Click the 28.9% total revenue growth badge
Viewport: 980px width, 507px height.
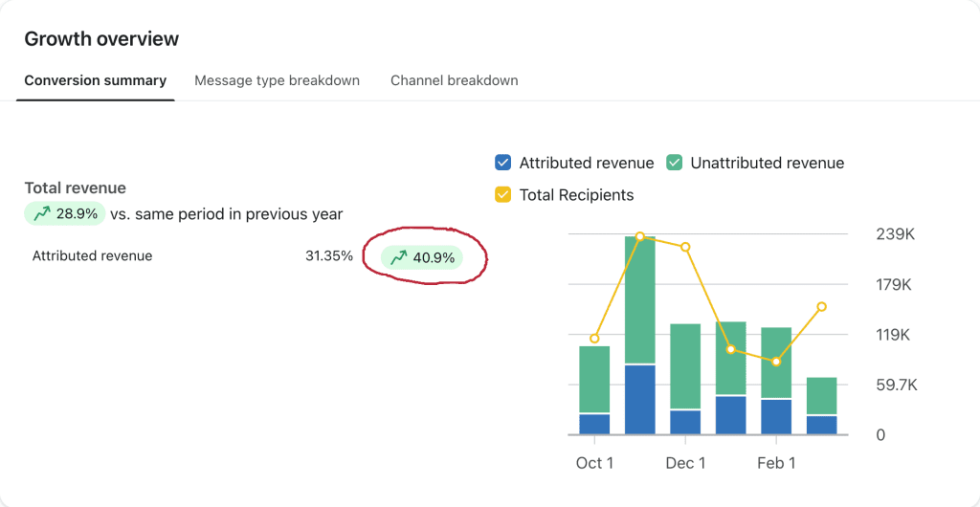tap(65, 214)
